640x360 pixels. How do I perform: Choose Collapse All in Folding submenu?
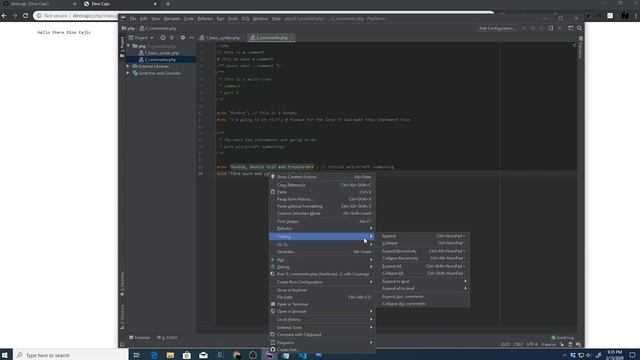tap(423, 273)
